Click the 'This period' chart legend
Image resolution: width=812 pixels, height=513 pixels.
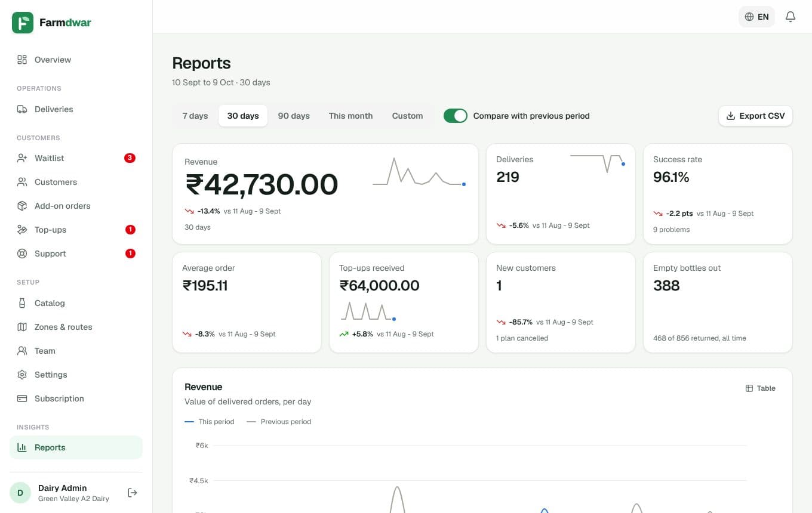[x=210, y=422]
